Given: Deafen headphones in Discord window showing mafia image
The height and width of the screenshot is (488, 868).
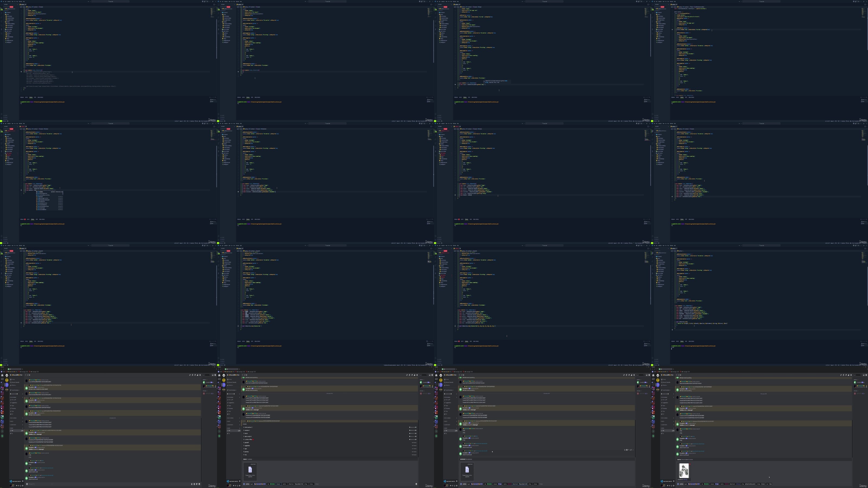Looking at the screenshot, I should point(672,486).
